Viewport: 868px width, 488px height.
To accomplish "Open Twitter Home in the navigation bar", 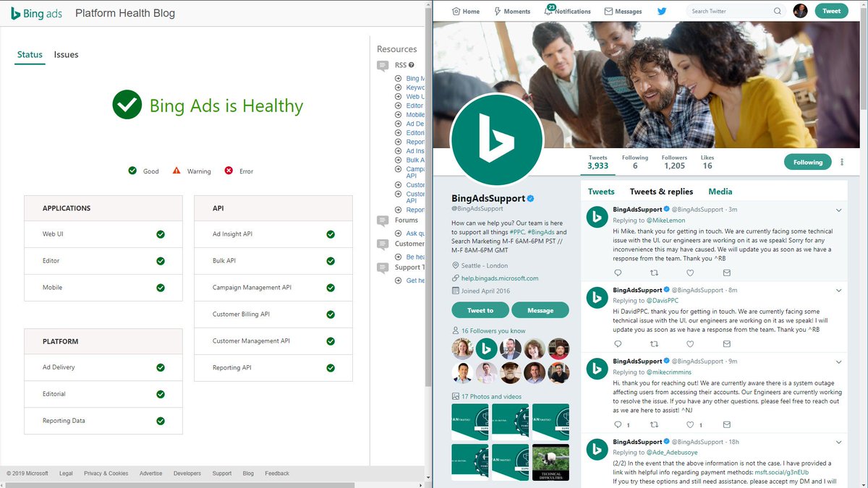I will (x=466, y=12).
